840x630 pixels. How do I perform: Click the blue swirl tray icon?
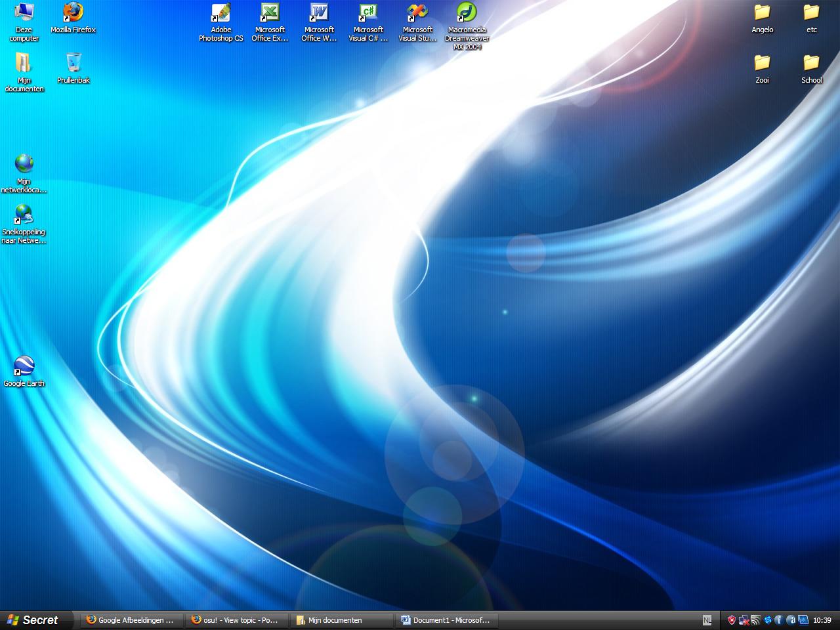coord(767,620)
